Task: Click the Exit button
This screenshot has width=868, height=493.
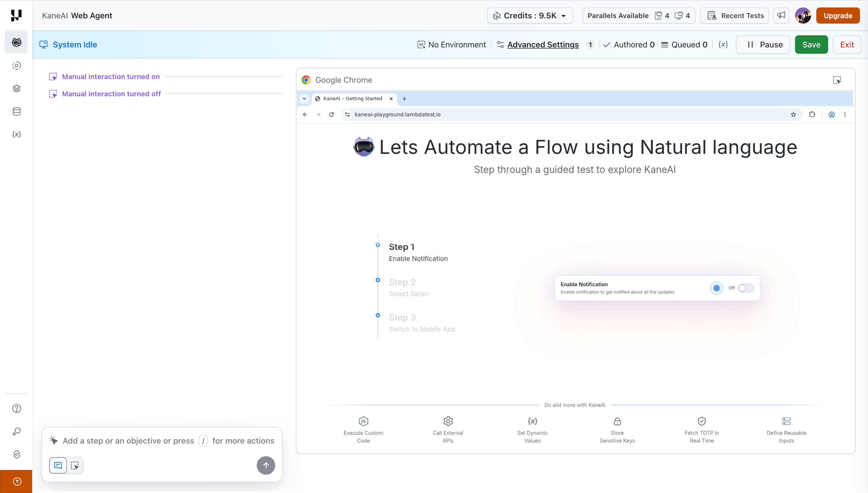Action: (847, 44)
